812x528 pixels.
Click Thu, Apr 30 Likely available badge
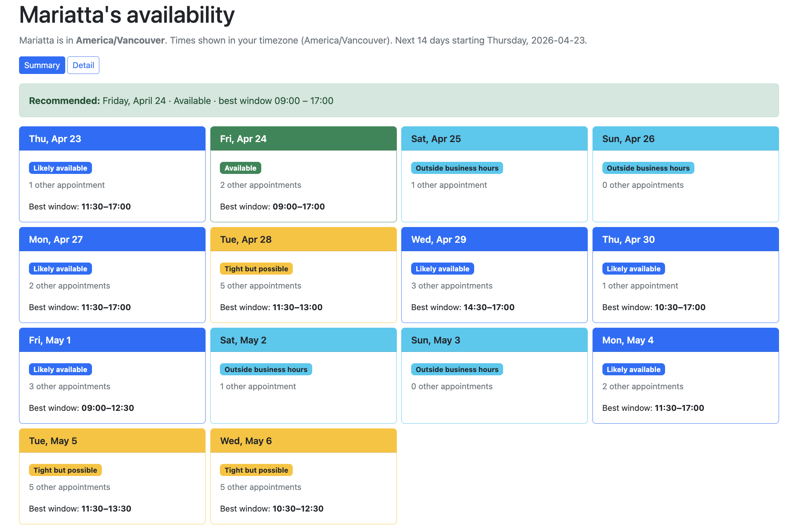(x=633, y=269)
